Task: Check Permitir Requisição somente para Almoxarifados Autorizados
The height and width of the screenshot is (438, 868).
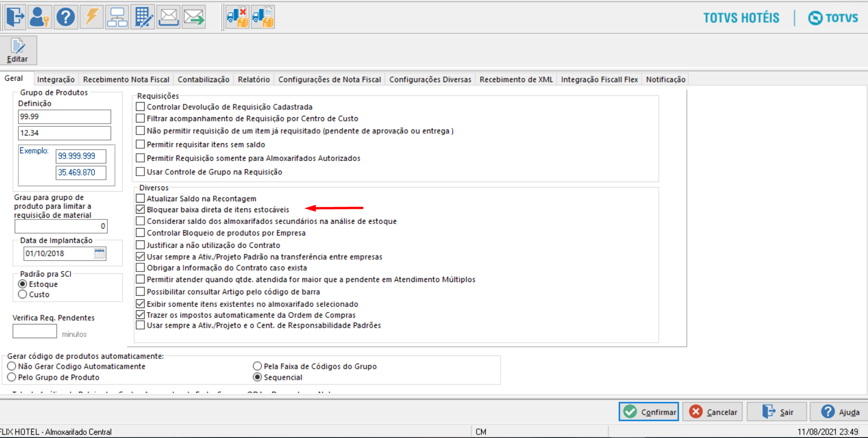Action: pyautogui.click(x=141, y=158)
